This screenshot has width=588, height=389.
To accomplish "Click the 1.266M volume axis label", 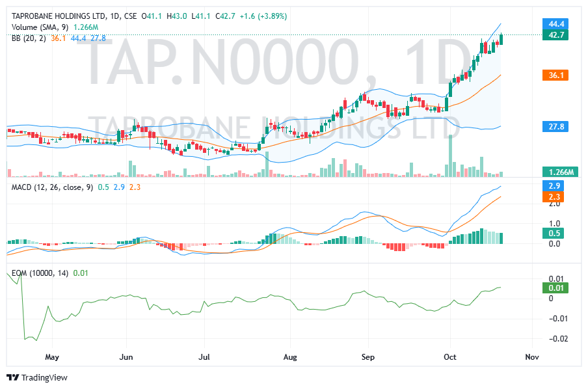I will point(561,172).
